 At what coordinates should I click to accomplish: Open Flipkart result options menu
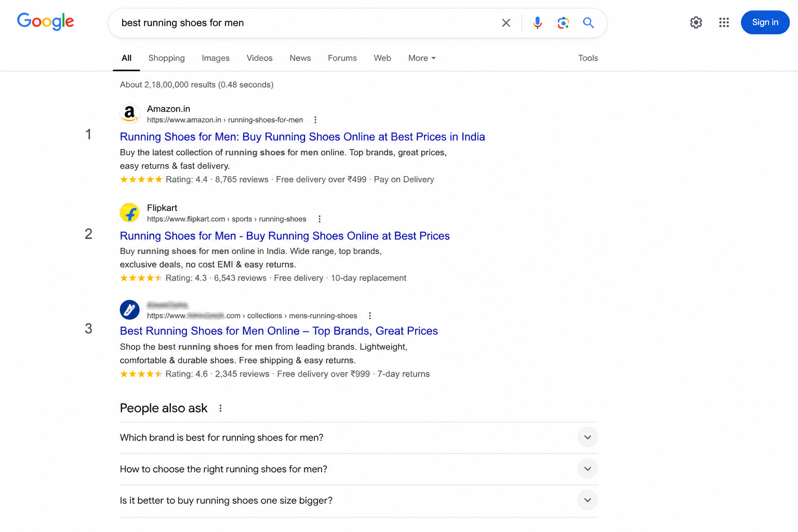(320, 219)
